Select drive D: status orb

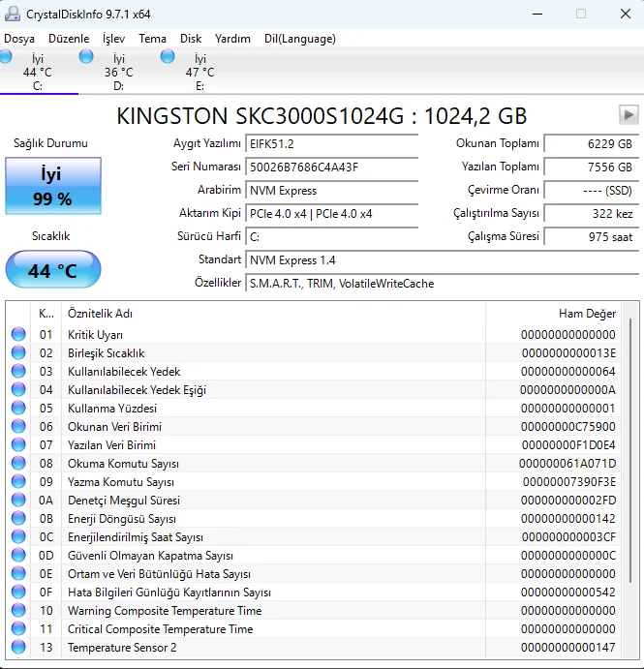(x=87, y=58)
